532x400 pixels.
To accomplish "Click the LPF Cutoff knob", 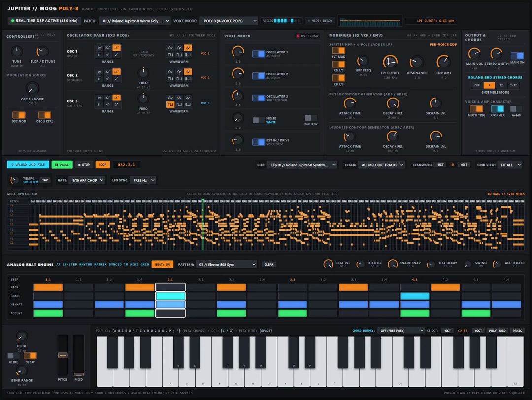I will (390, 62).
